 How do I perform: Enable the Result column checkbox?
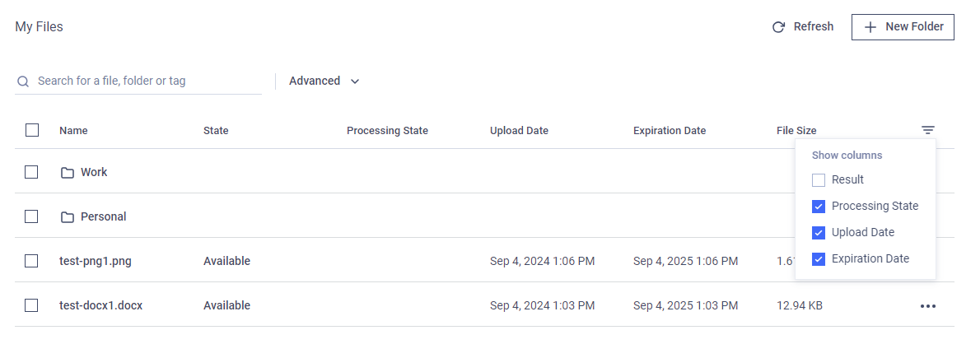pyautogui.click(x=819, y=180)
